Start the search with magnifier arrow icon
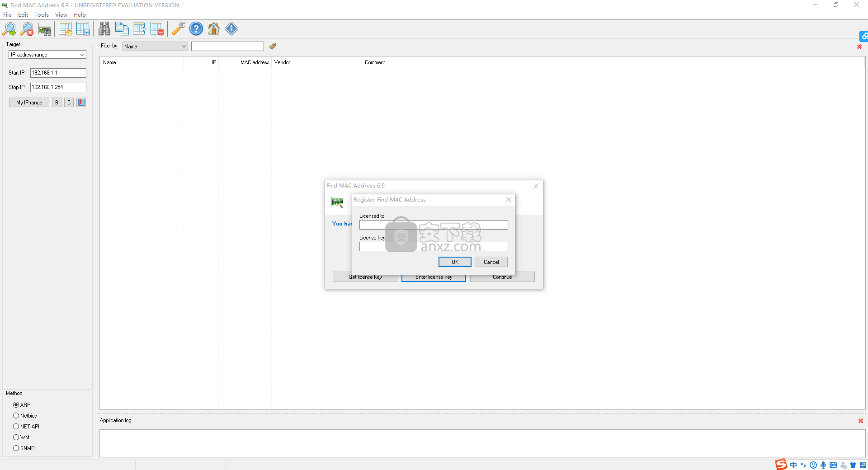 tap(9, 29)
